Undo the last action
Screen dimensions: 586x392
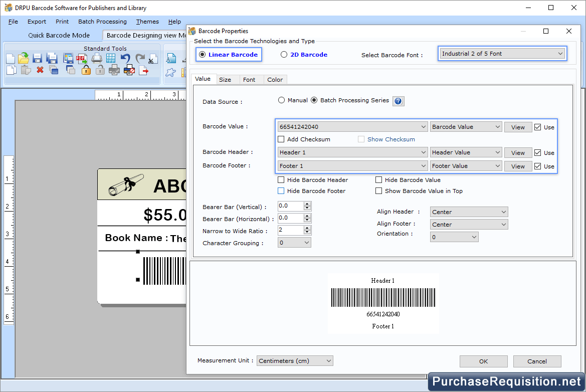click(x=125, y=58)
